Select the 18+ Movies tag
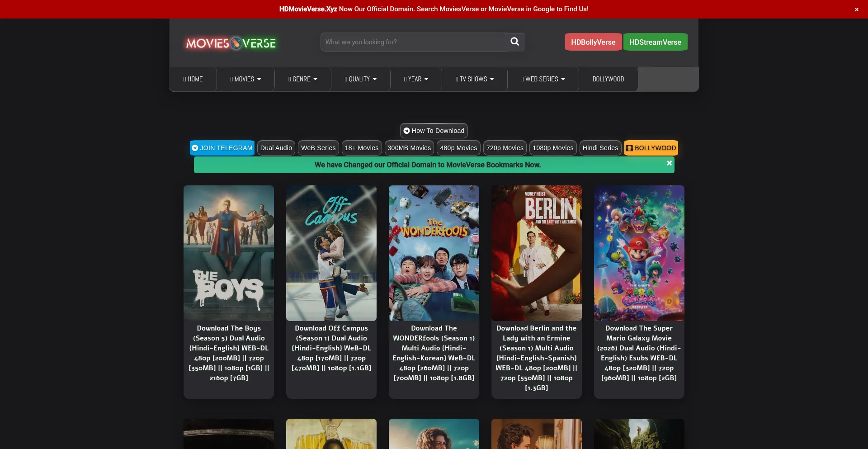Viewport: 868px width, 449px height. coord(362,148)
